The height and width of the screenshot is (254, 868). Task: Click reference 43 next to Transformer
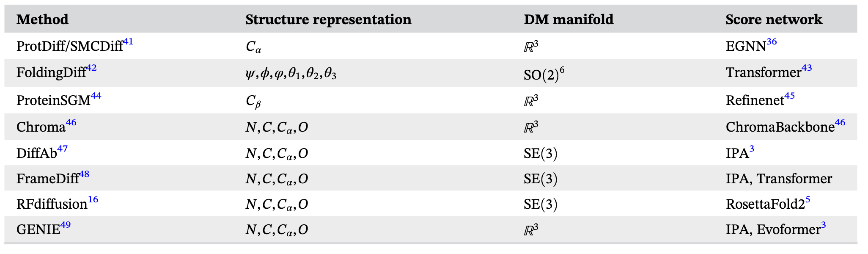click(x=807, y=68)
